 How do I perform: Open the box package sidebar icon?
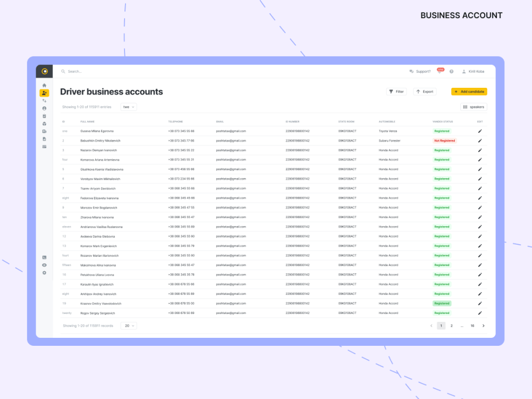(44, 124)
